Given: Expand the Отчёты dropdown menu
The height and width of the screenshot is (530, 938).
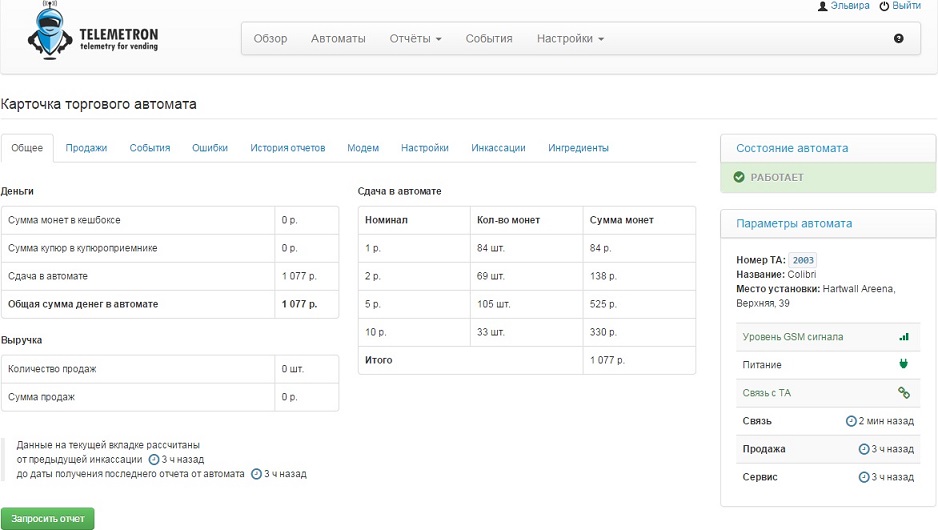Looking at the screenshot, I should pos(415,38).
